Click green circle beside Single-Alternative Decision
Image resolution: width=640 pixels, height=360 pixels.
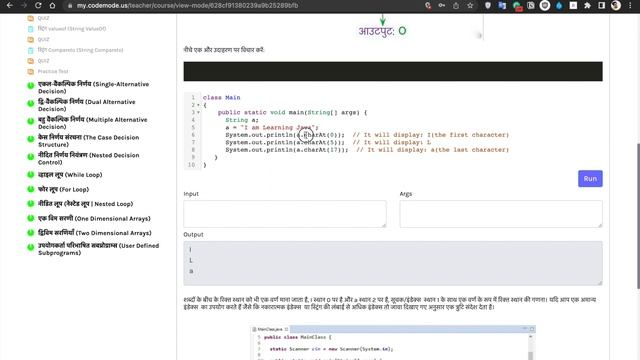tap(31, 86)
